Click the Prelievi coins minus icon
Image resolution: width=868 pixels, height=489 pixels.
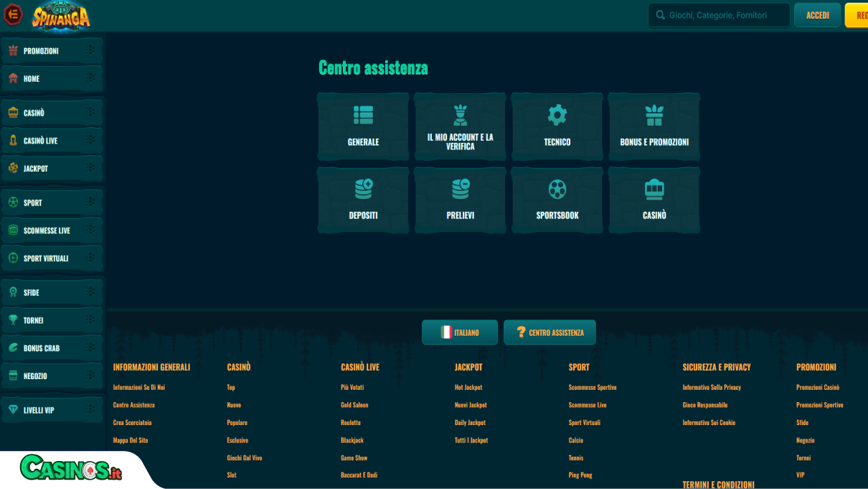point(461,189)
